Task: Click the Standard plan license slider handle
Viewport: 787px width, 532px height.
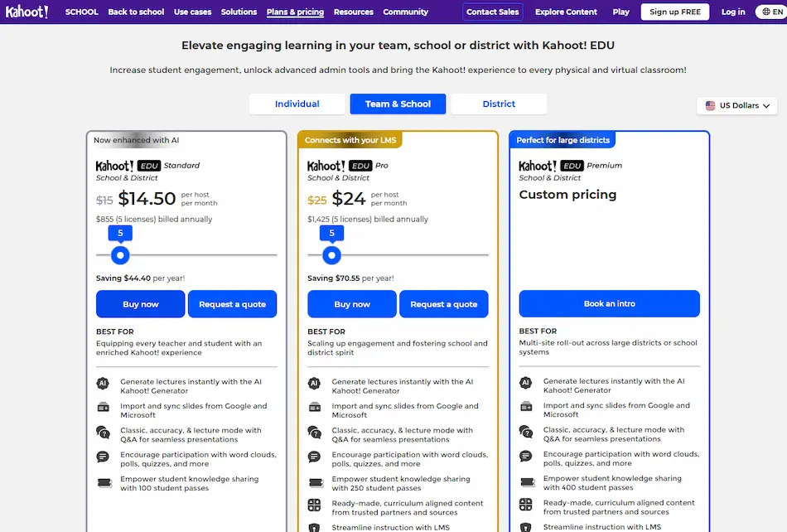Action: pyautogui.click(x=120, y=255)
